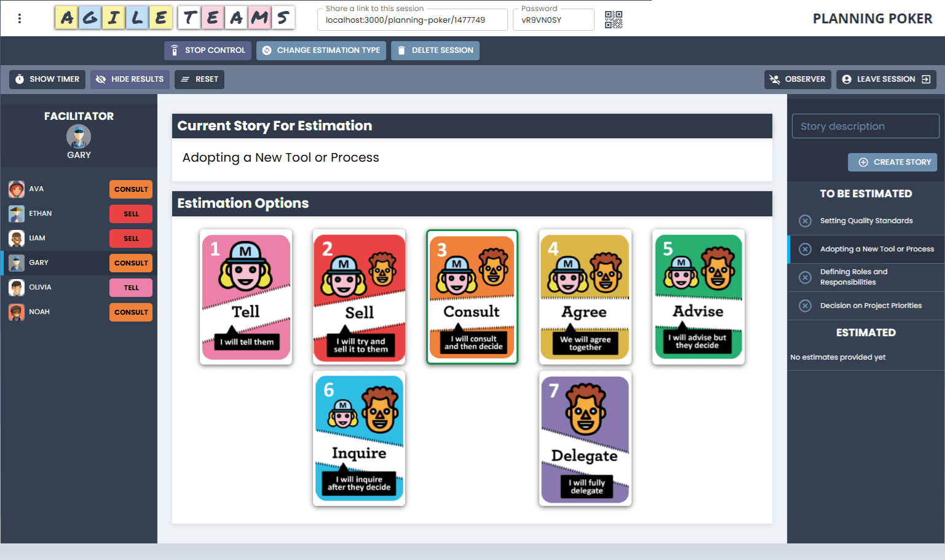This screenshot has height=560, width=945.
Task: Delete Defining Roles and Responsibilities story
Action: (805, 277)
